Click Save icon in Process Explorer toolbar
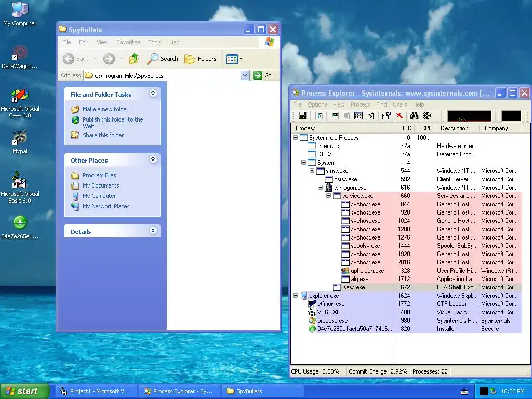Screen dimensions: 532x399 click(x=302, y=116)
